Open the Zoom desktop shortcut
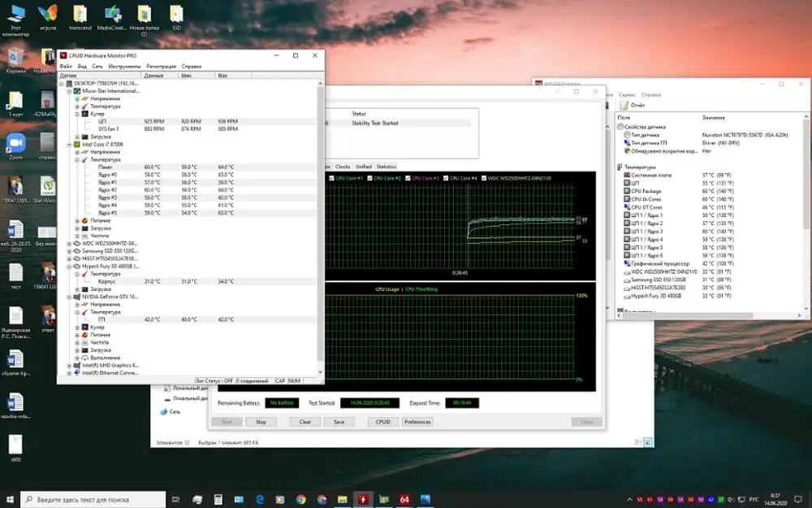Image resolution: width=812 pixels, height=508 pixels. point(15,142)
